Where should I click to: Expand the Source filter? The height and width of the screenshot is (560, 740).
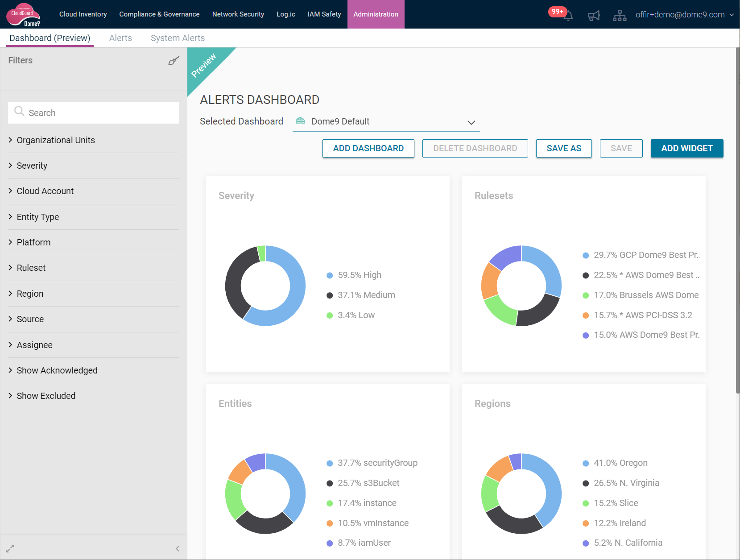(94, 319)
